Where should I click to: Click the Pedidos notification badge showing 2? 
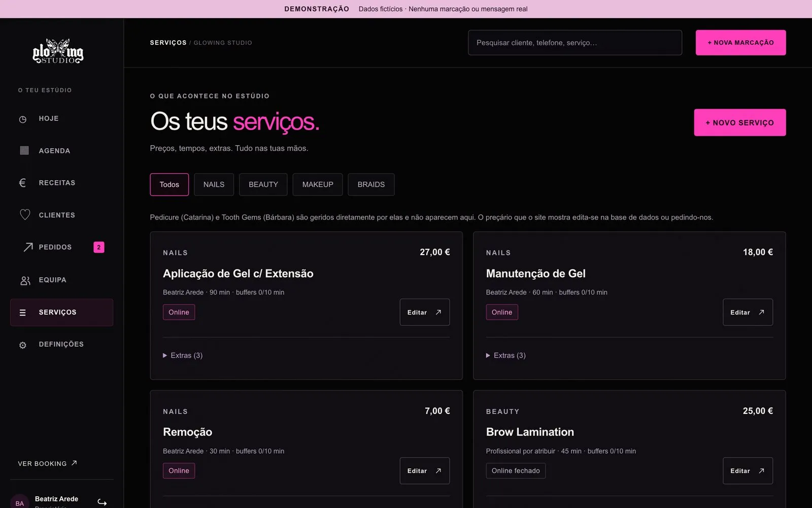click(x=99, y=247)
